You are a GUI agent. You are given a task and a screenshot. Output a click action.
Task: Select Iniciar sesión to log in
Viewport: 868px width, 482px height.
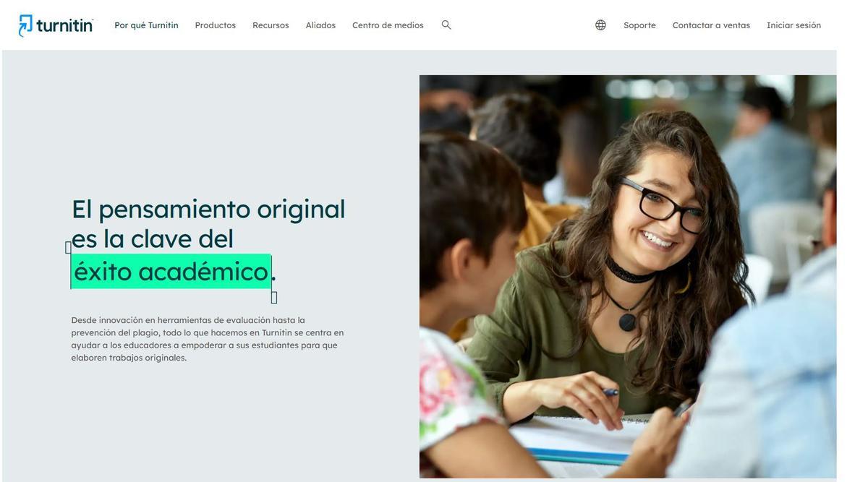click(x=793, y=25)
